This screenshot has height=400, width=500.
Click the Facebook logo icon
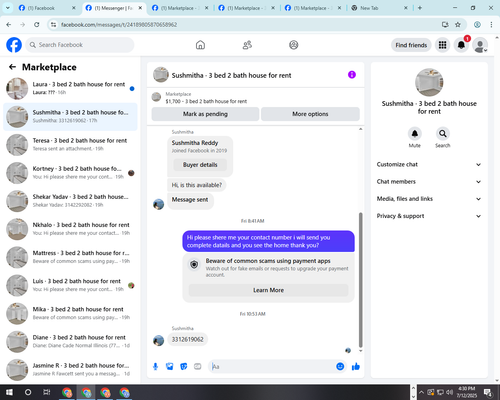pos(14,45)
